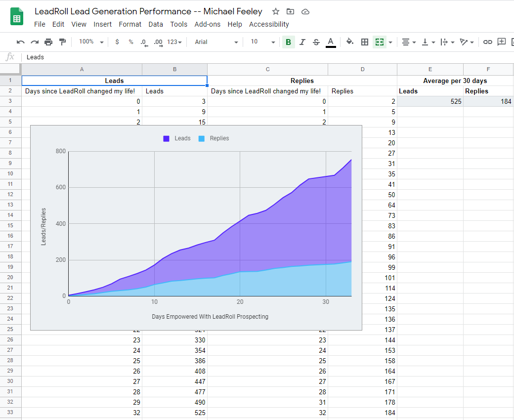Image resolution: width=514 pixels, height=420 pixels.
Task: Star the spreadsheet
Action: [275, 11]
